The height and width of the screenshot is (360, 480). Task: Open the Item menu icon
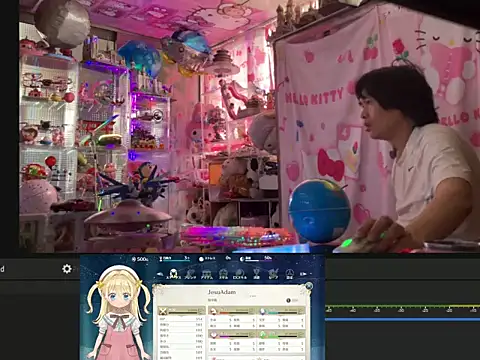[x=207, y=274]
